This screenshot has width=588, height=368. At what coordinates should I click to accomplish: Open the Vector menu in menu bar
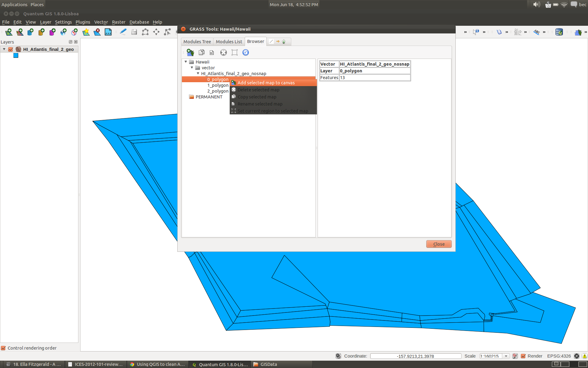click(101, 22)
